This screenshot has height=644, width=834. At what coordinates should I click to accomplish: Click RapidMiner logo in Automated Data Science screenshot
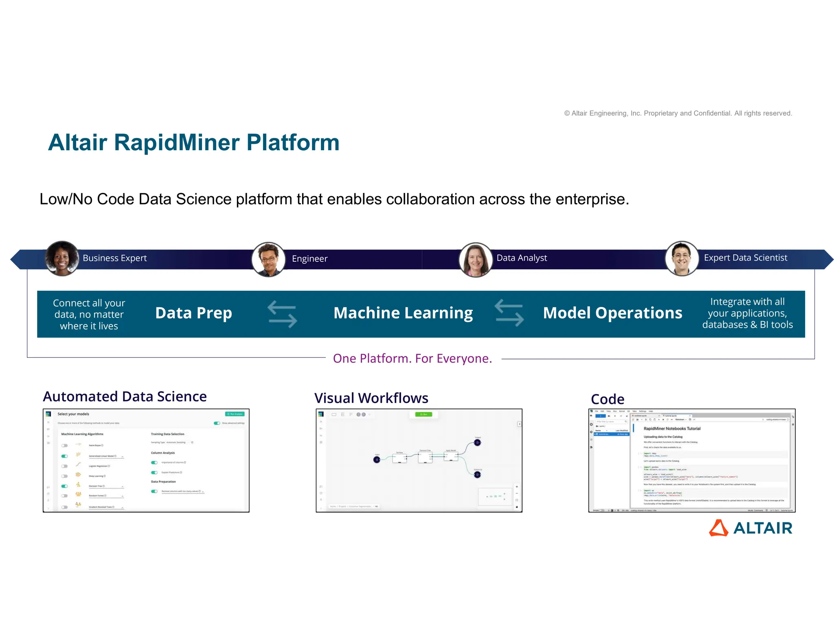tap(48, 414)
